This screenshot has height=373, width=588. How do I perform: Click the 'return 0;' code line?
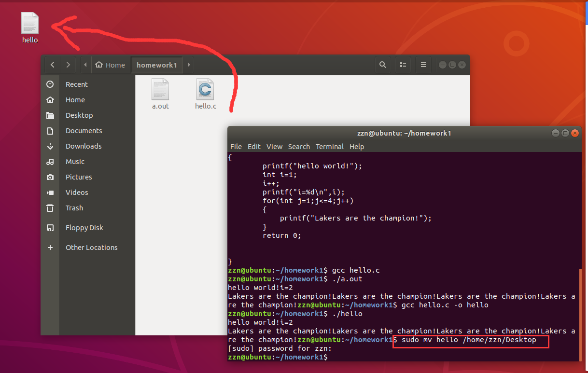(282, 235)
